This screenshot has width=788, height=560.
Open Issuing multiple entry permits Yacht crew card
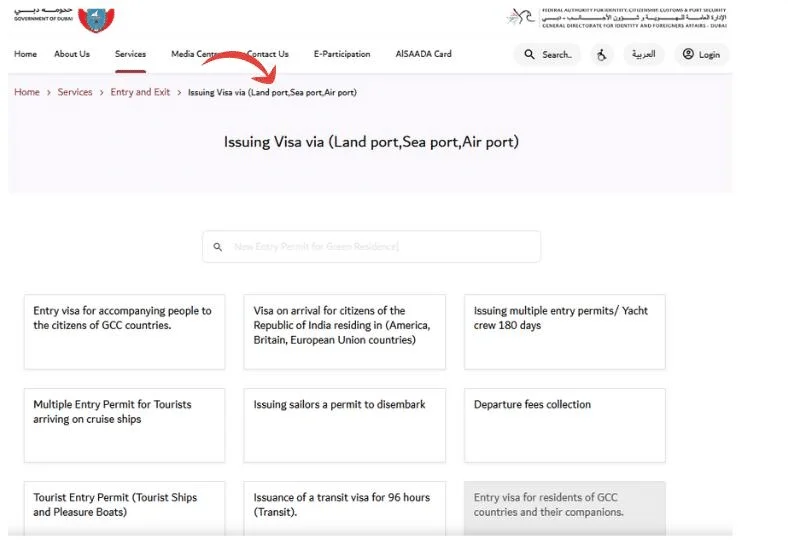[x=565, y=332]
